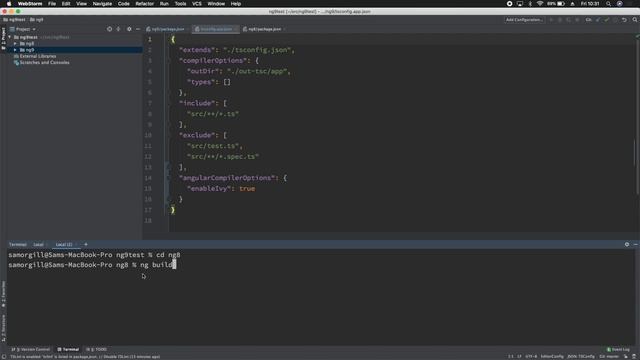Open JSON: TSConfig schema selector
The image size is (640, 360).
coord(581,356)
